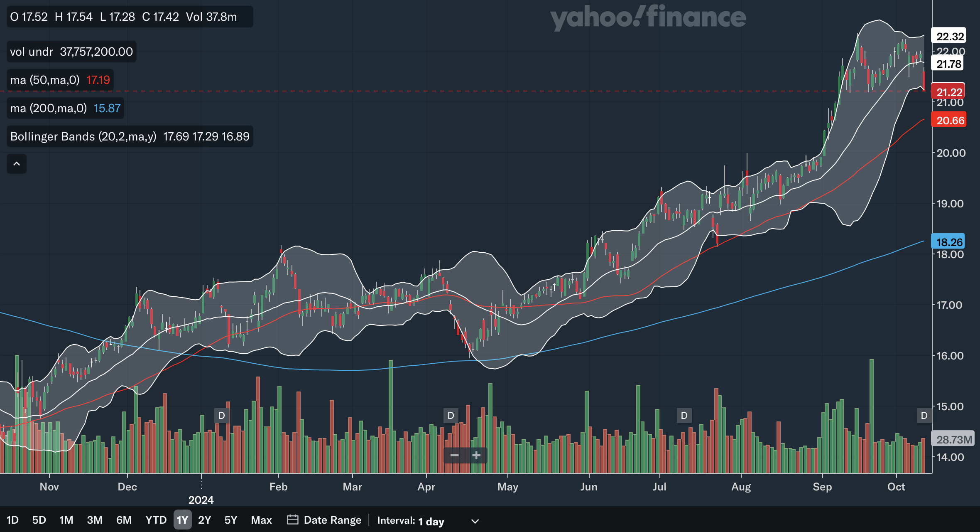This screenshot has width=980, height=532.
Task: Switch to the YTD range
Action: pos(156,520)
